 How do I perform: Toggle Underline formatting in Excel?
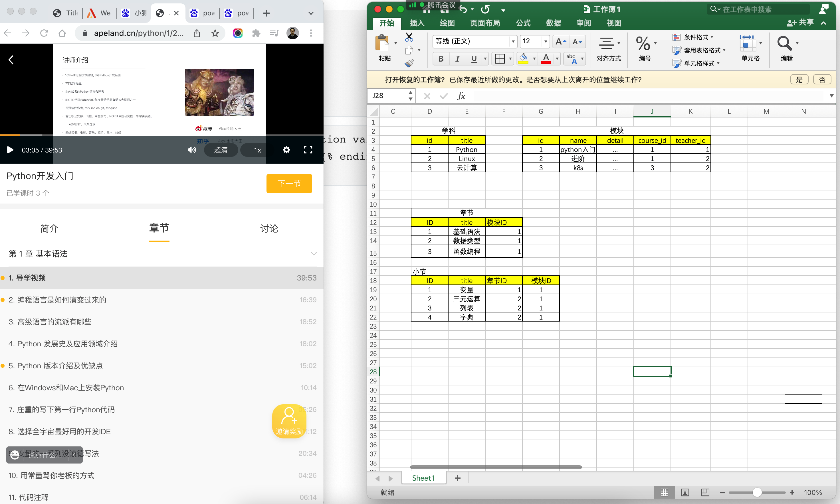(474, 59)
